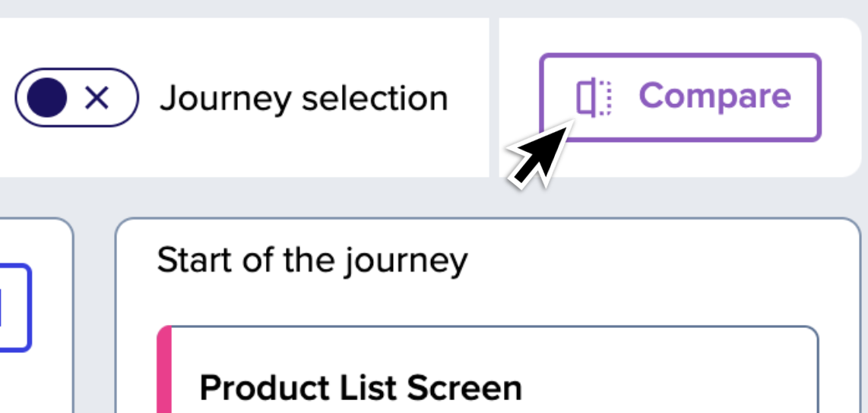Disable Journey selection via its label
Viewport: 868px width, 413px height.
pos(303,99)
